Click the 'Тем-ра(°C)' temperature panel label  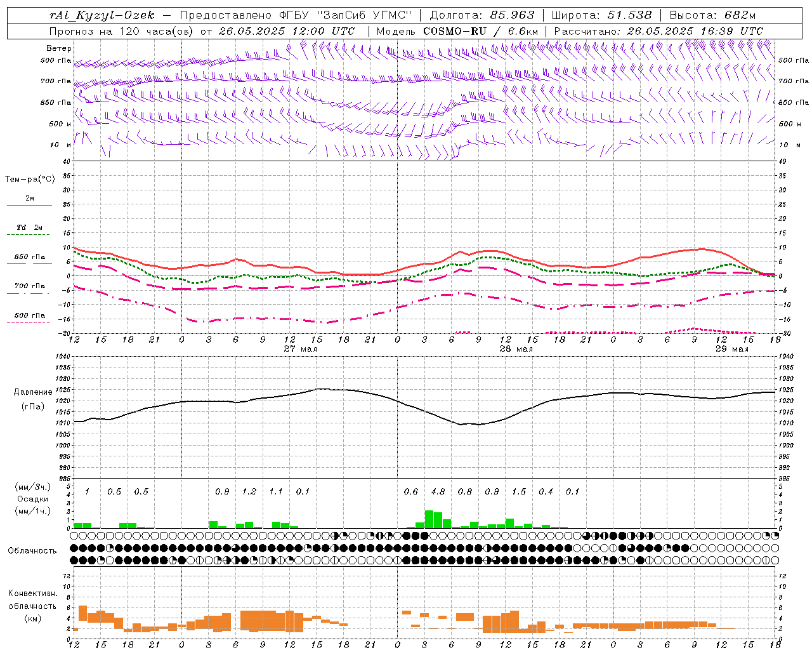tap(30, 180)
